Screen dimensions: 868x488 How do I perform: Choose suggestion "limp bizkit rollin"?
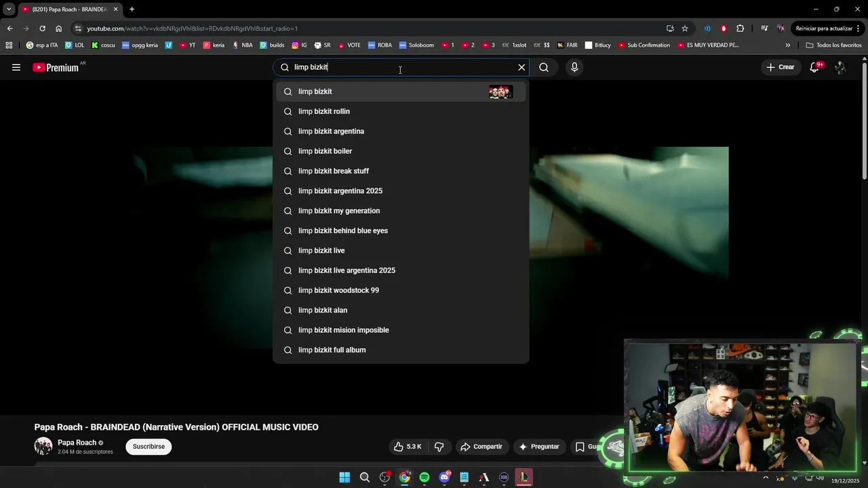pyautogui.click(x=401, y=111)
